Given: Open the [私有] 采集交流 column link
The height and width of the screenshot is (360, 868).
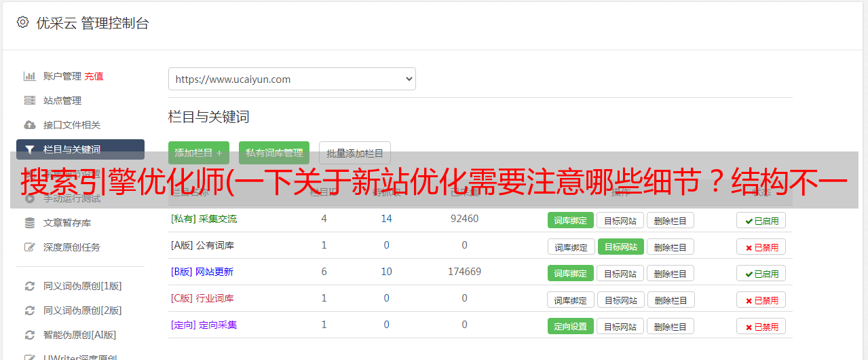Looking at the screenshot, I should [204, 219].
